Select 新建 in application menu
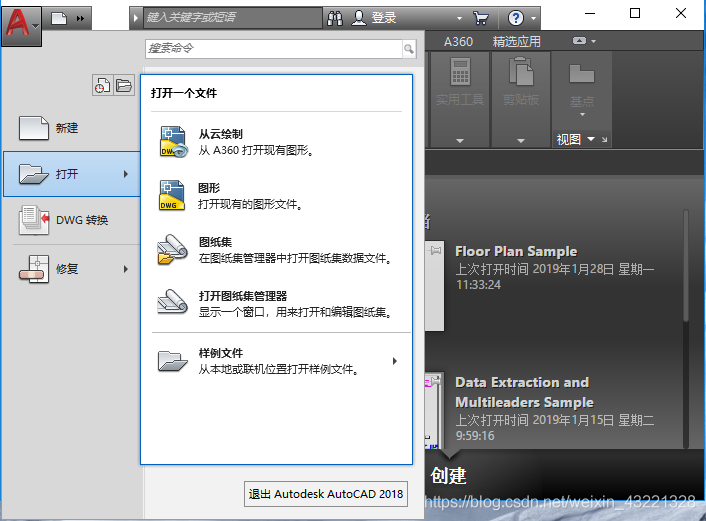Viewport: 706px width, 521px height. (72, 128)
